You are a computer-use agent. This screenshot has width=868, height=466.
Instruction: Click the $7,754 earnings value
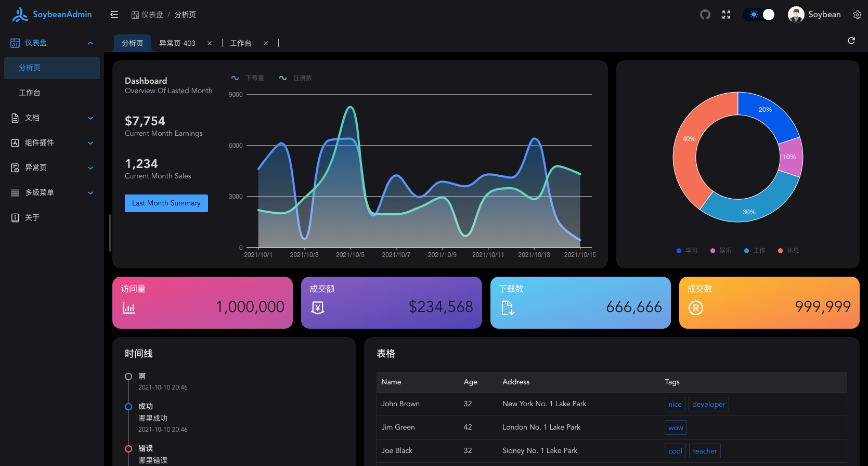145,121
